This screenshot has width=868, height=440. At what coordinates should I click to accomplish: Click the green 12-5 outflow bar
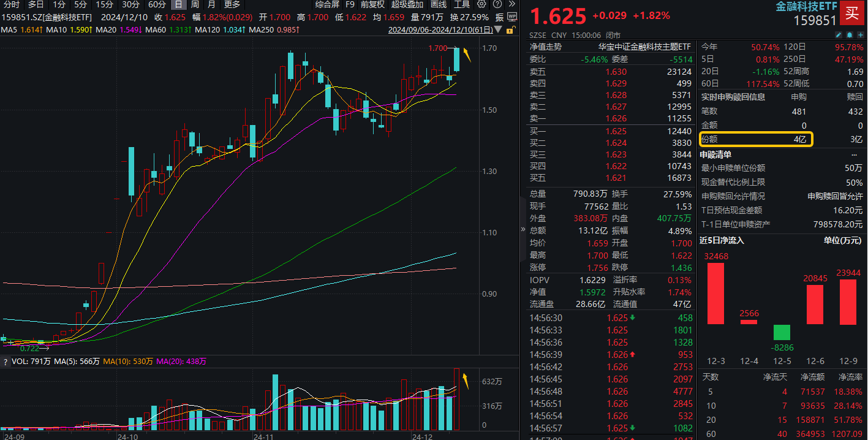(x=782, y=333)
